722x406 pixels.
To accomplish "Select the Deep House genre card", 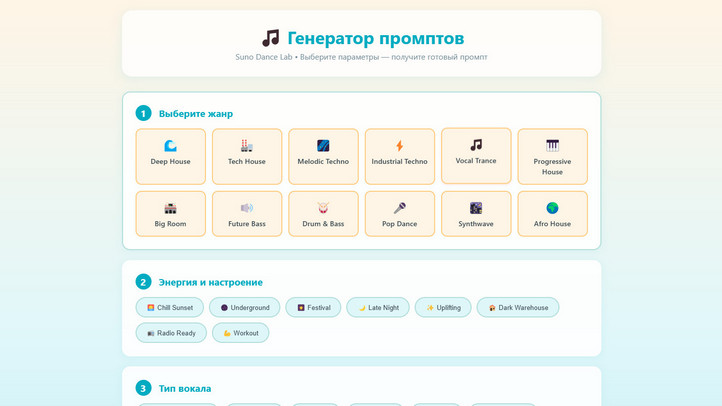I will (x=170, y=157).
